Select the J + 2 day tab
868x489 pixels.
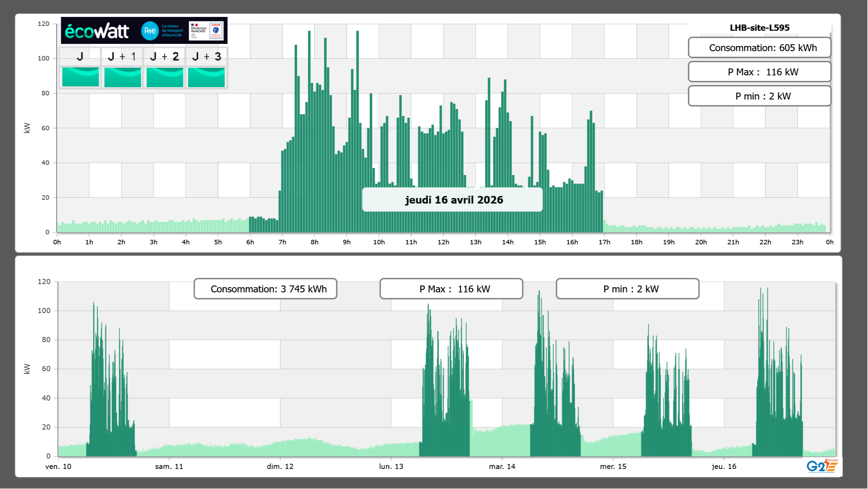165,56
